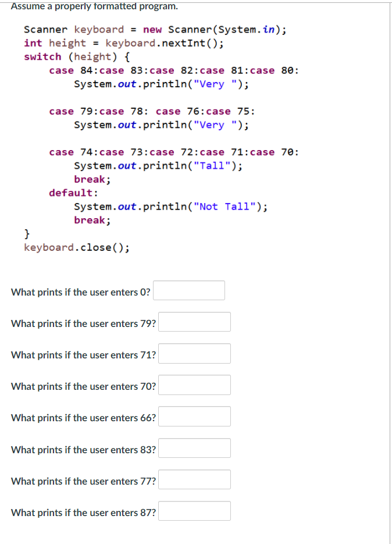392x544 pixels.
Task: Click the answer box for user enters 83
Action: [194, 447]
